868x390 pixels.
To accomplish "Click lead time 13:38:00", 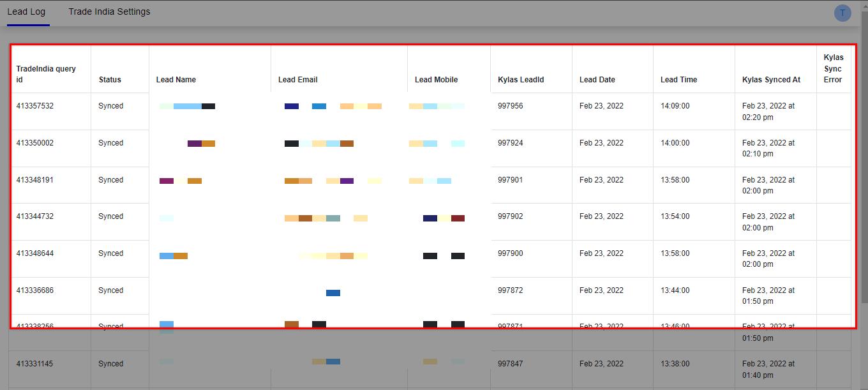I will (675, 364).
